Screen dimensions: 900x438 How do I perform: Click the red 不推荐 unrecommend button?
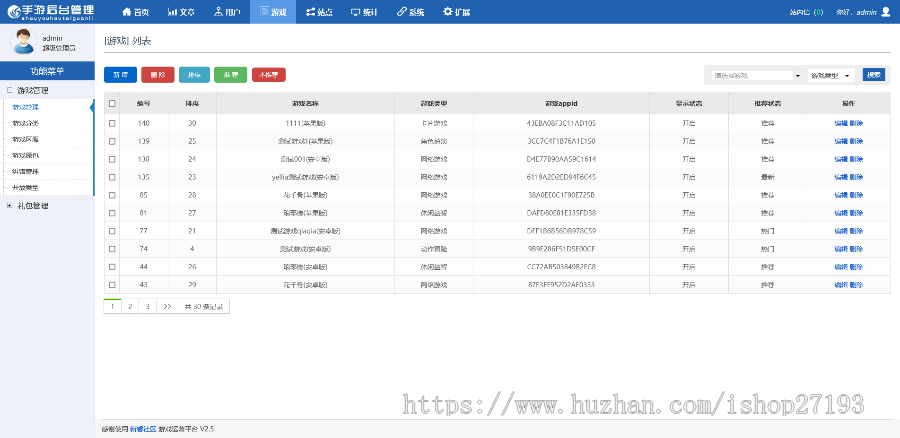pyautogui.click(x=269, y=75)
